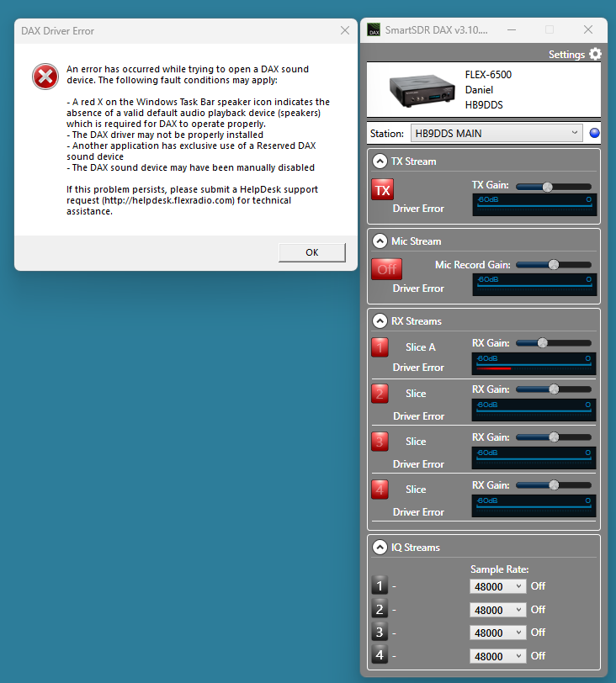Click OK in DAX Driver Error dialog
This screenshot has height=683, width=616.
312,252
